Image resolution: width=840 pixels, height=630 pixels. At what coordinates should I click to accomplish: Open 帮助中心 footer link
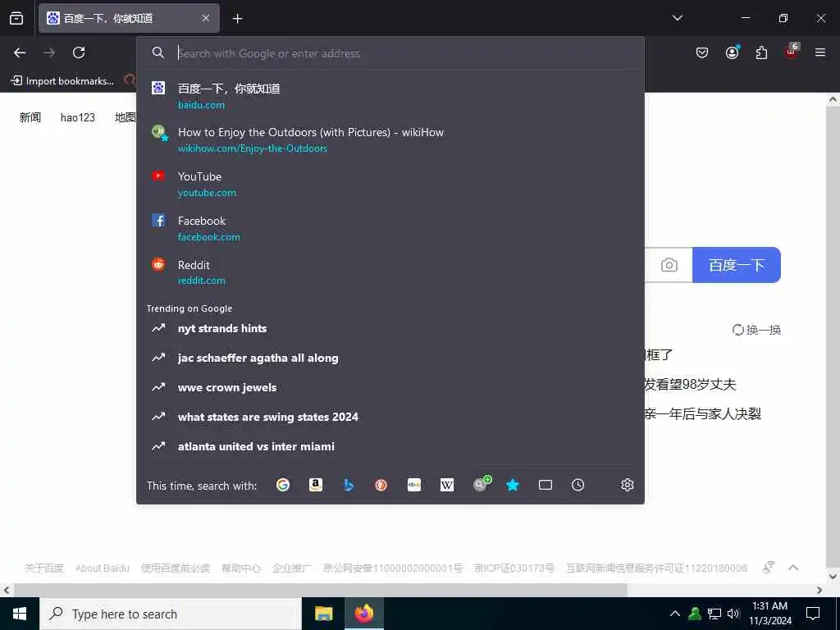[241, 568]
